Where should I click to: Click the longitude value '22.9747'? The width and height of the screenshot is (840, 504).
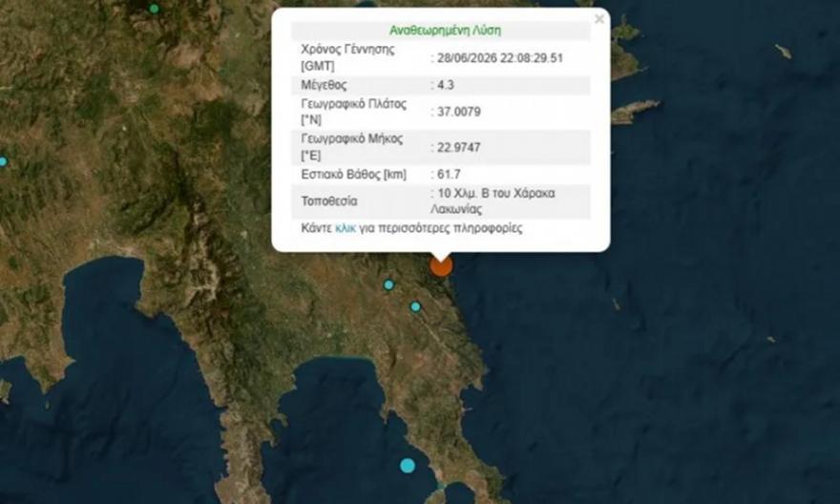click(x=458, y=147)
